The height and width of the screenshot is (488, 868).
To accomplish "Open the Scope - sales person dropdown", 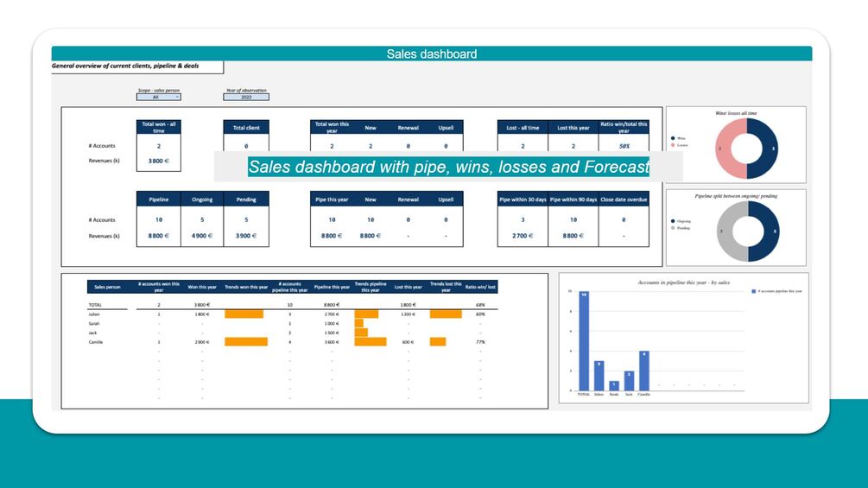I will [159, 97].
